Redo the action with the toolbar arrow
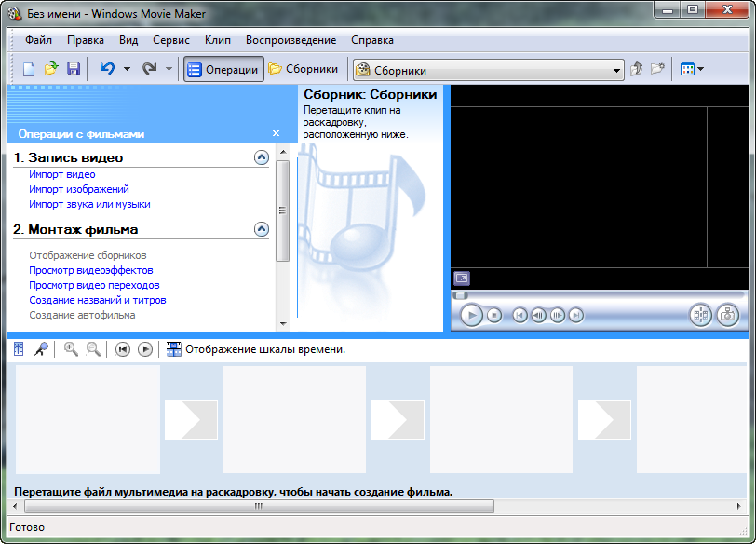Viewport: 756px width, 544px height. click(x=150, y=69)
